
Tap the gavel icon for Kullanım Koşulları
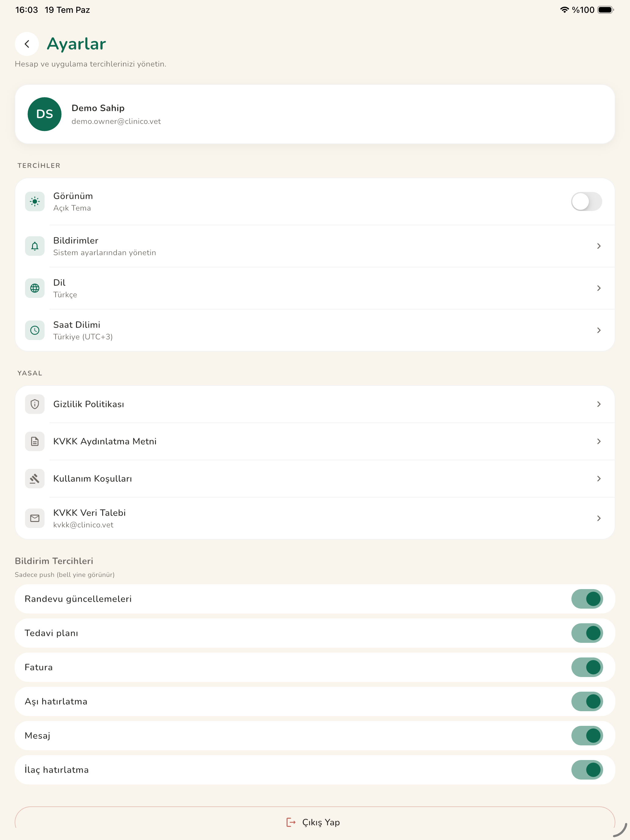[35, 479]
